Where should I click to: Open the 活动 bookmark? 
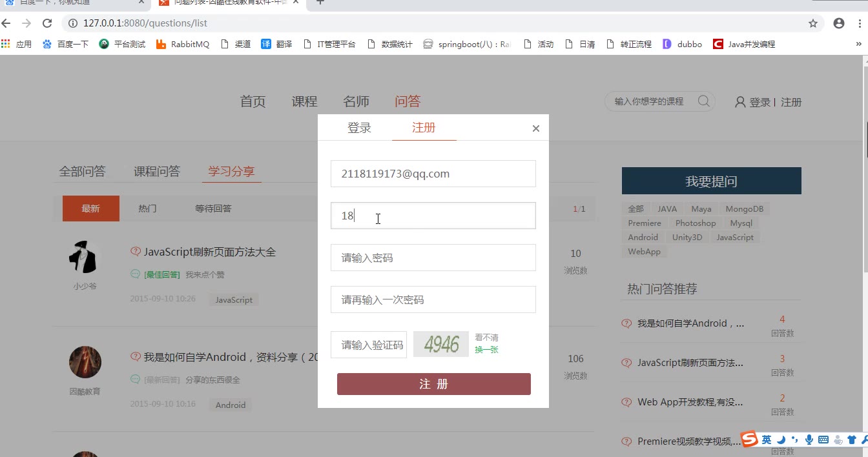pos(539,44)
